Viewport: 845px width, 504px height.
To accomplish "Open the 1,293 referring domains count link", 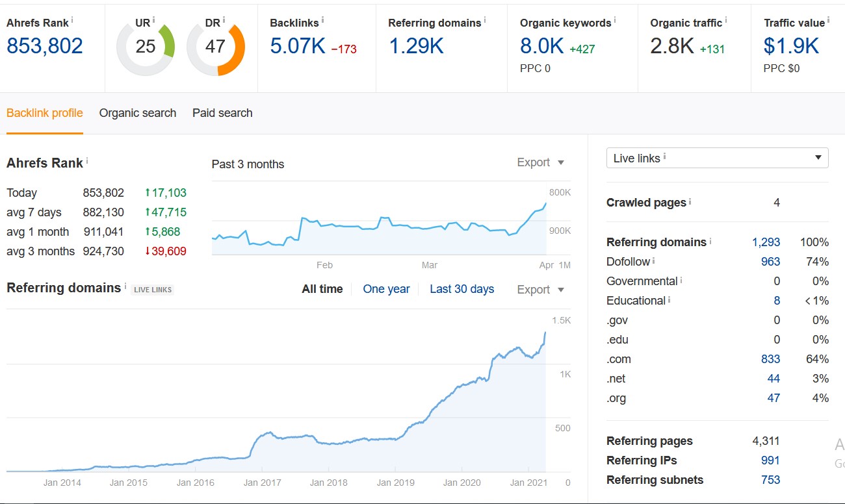I will (766, 242).
